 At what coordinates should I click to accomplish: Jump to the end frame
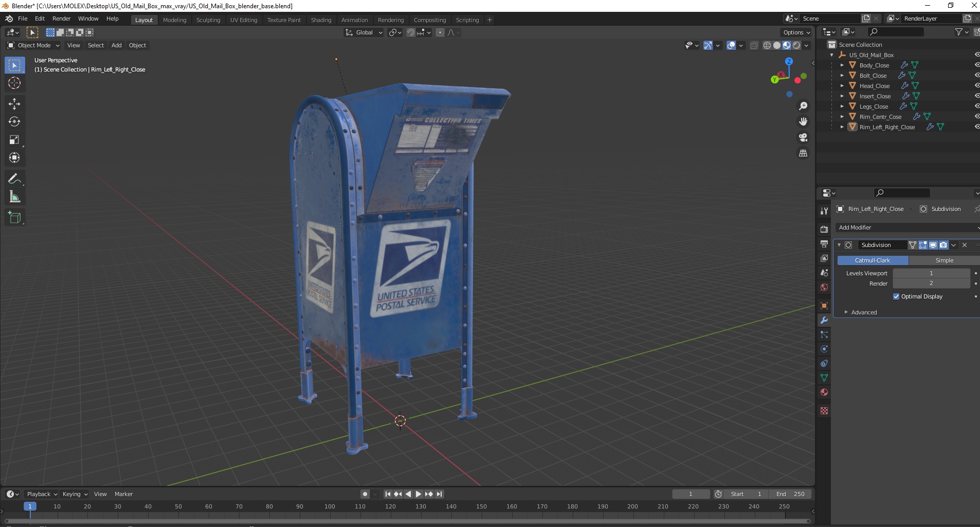[439, 494]
